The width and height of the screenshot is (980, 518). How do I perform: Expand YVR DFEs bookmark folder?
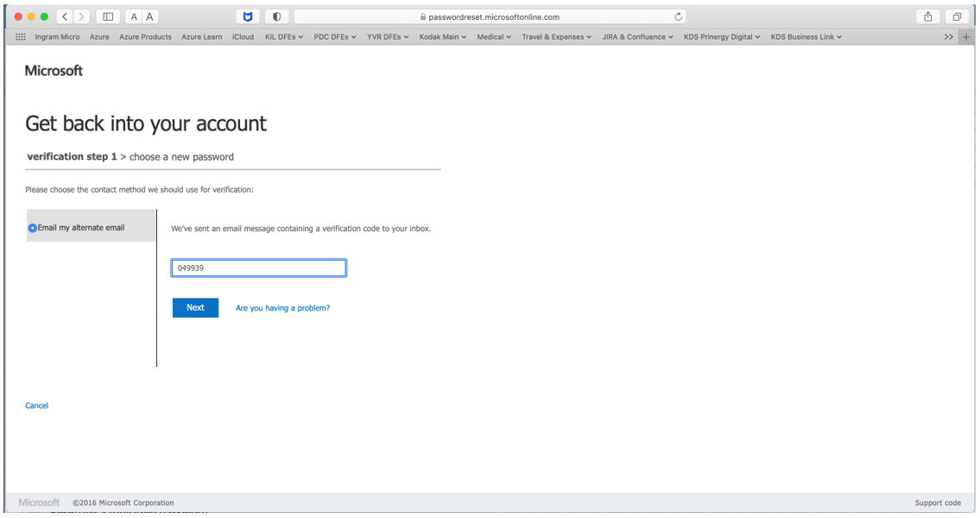click(x=388, y=37)
